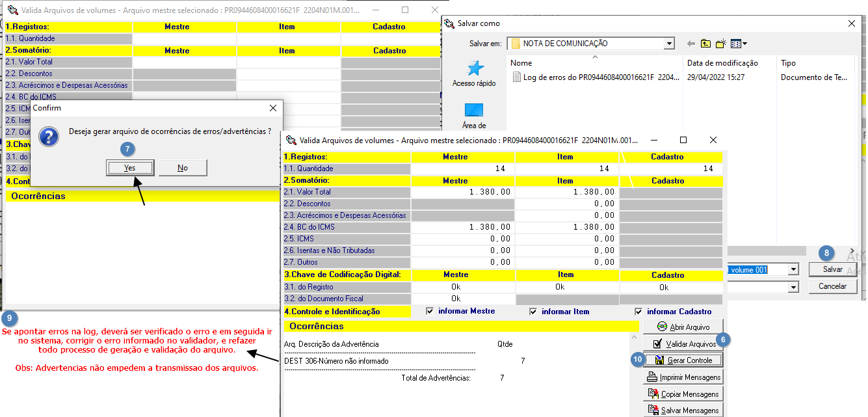Click the 3.2. do Documento Fiscal row label
868x417 pixels.
347,299
